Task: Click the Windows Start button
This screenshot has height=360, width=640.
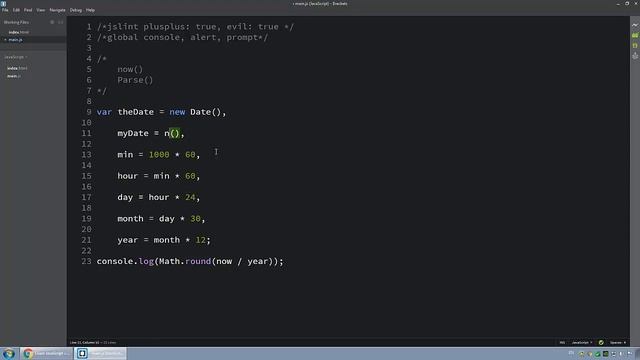Action: click(9, 353)
